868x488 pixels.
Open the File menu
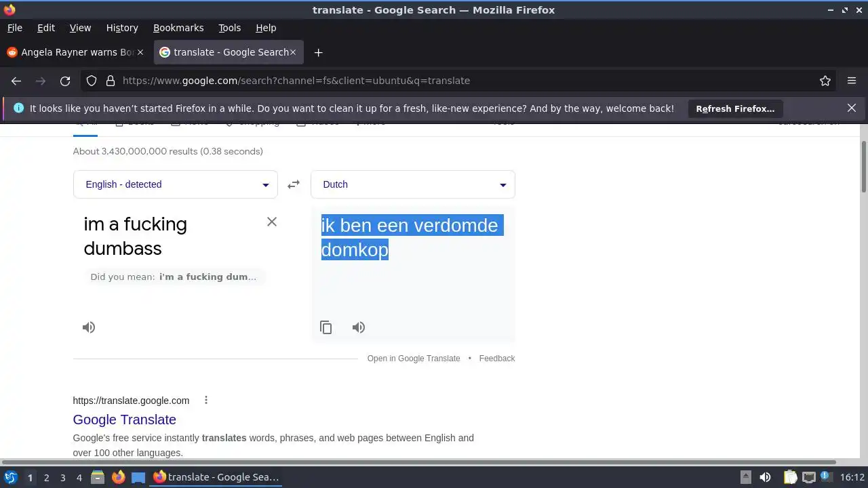point(15,28)
